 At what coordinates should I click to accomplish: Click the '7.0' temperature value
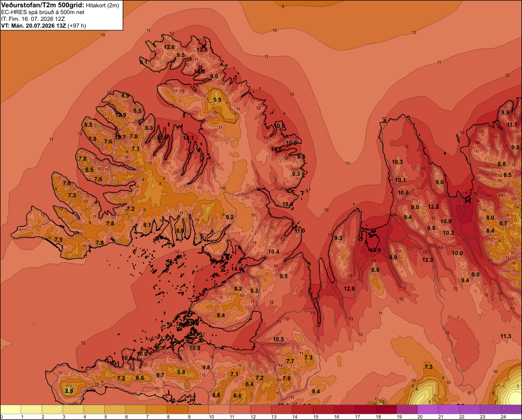click(x=82, y=159)
